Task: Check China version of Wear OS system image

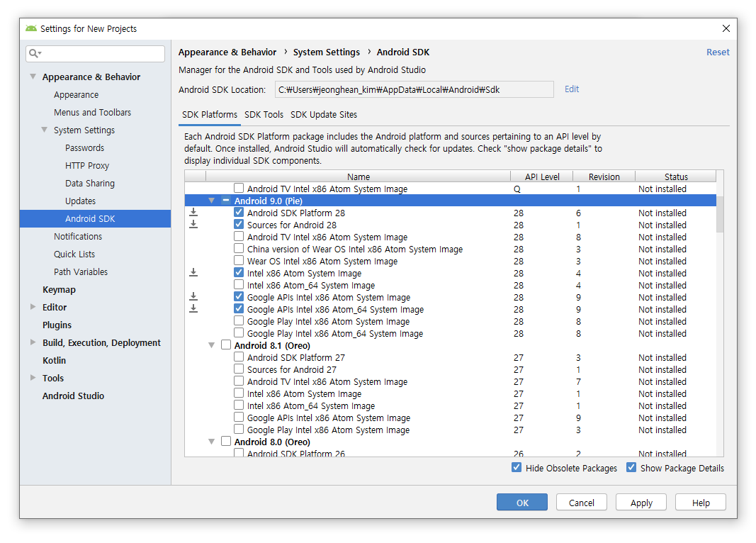Action: (x=239, y=248)
